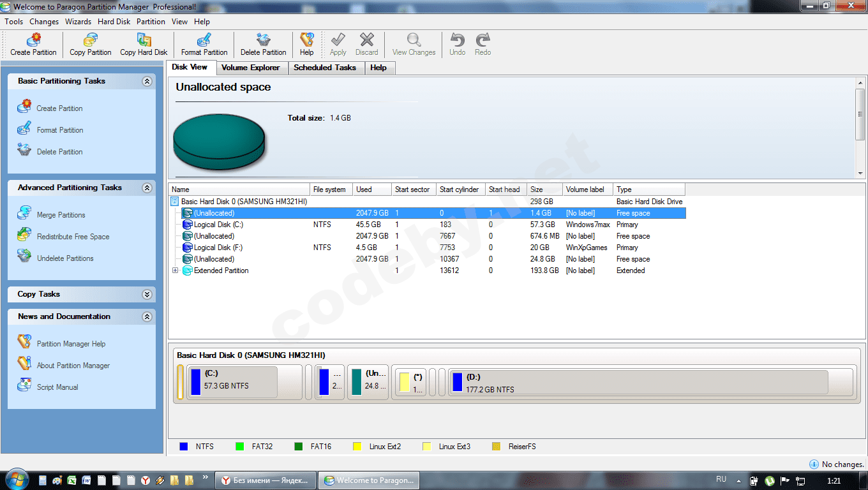Collapse the Advanced Partitioning Tasks panel
This screenshot has height=490, width=868.
pyautogui.click(x=147, y=188)
